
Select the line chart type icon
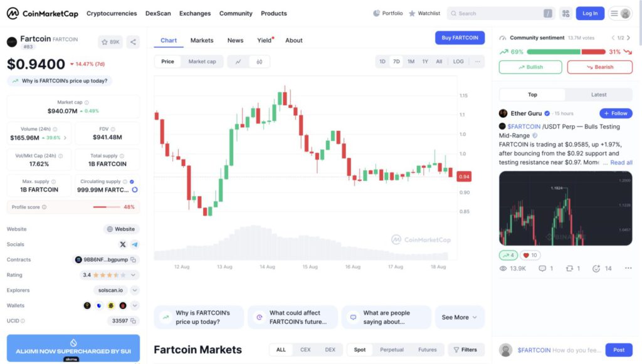(238, 61)
